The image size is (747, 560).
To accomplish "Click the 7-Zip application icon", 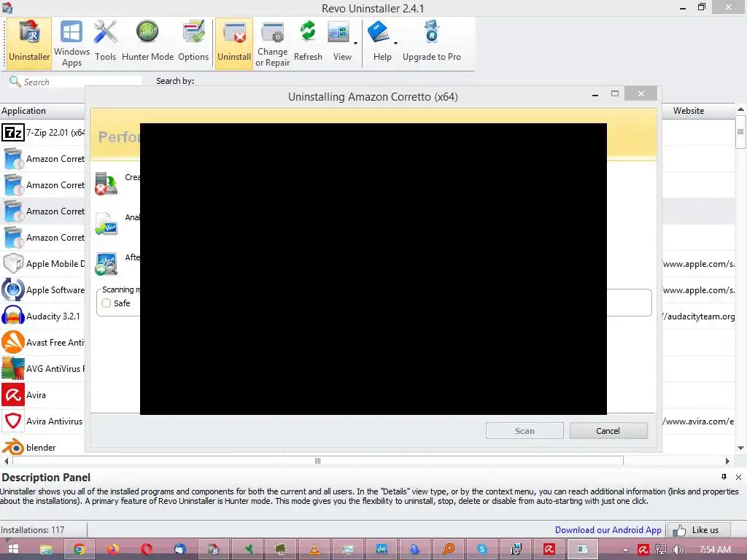I will [x=13, y=133].
